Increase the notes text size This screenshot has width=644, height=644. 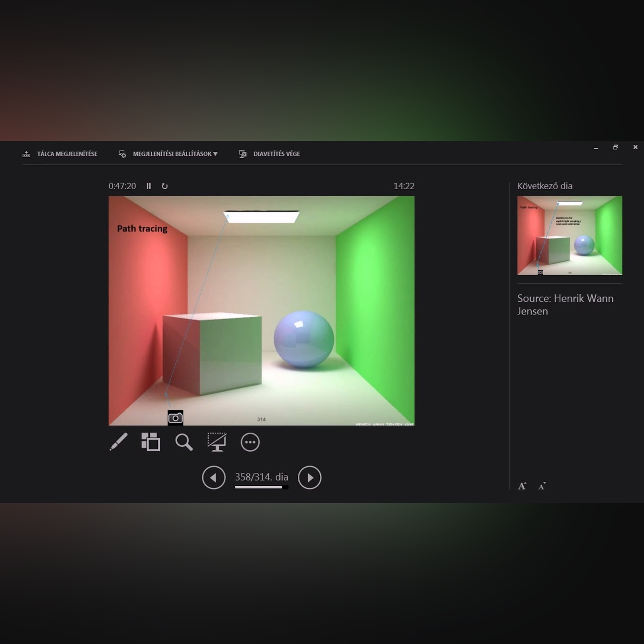(522, 486)
